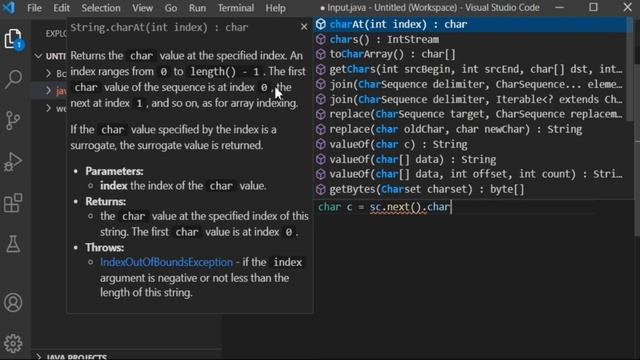The image size is (640, 360).
Task: Click method icon beside getChars suggestion
Action: click(x=321, y=69)
